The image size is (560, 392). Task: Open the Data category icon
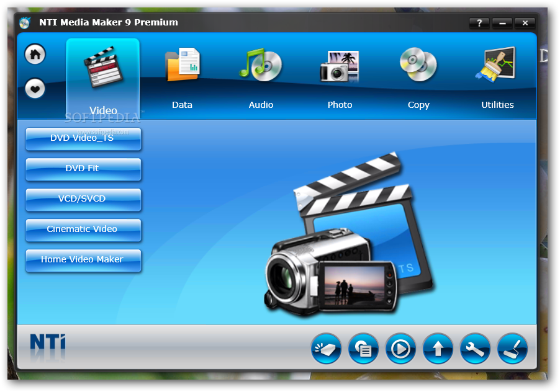click(x=183, y=65)
